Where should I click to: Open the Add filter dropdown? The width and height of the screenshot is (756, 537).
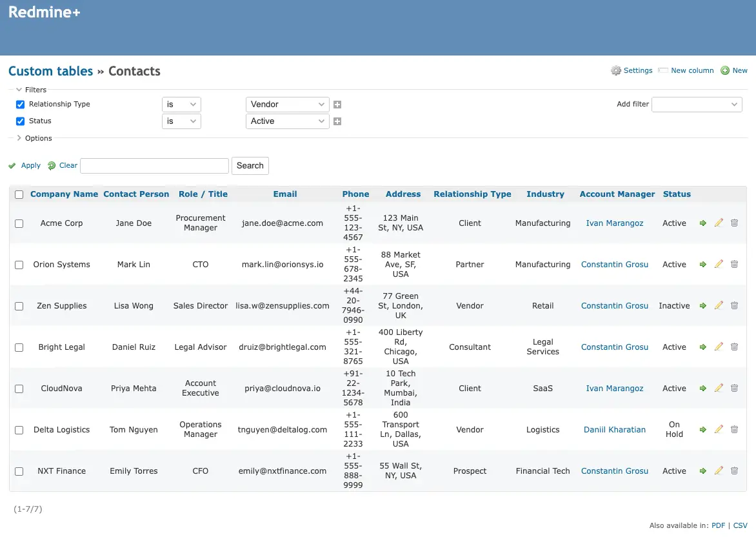point(697,104)
